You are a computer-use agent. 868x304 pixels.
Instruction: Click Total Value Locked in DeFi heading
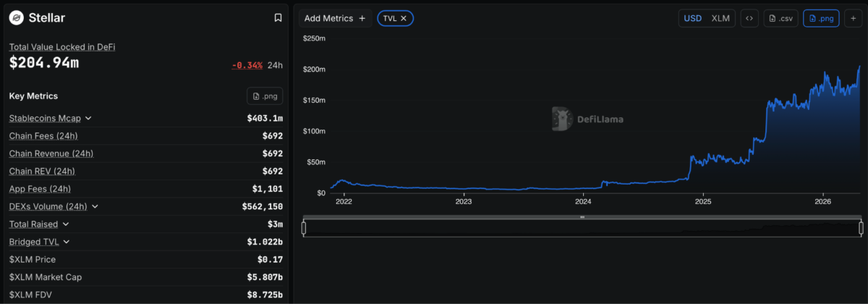tap(62, 47)
